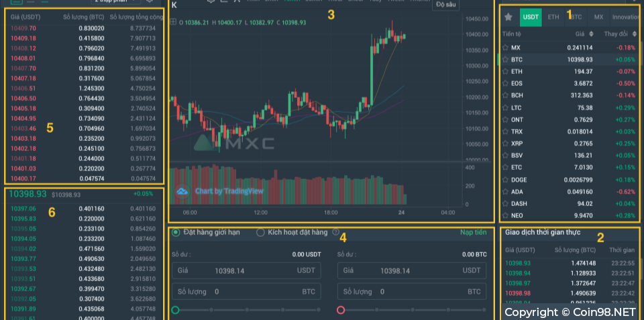Screen dimensions: 644x320
Task: Select Kích hoạt đặt hàng radio option
Action: pyautogui.click(x=260, y=233)
